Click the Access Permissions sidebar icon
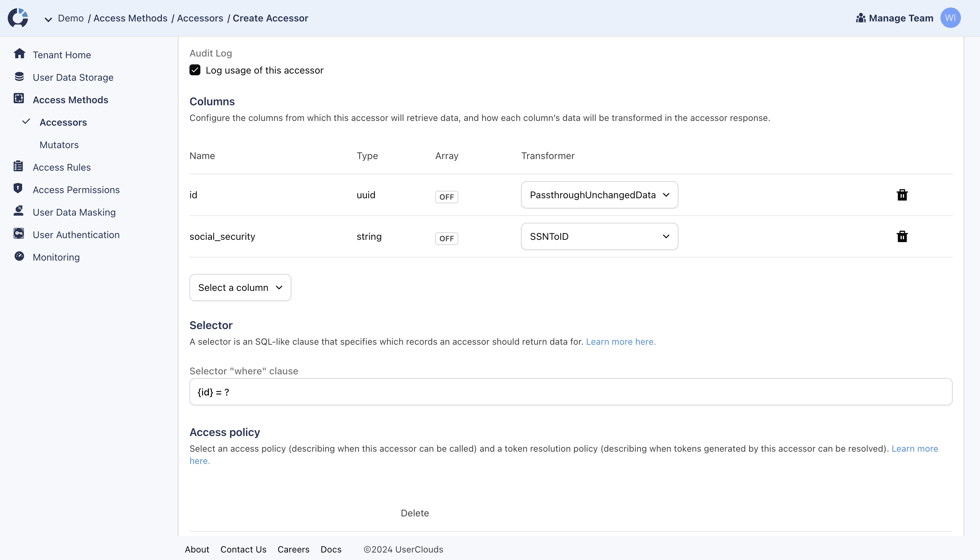Viewport: 980px width, 560px height. click(17, 190)
